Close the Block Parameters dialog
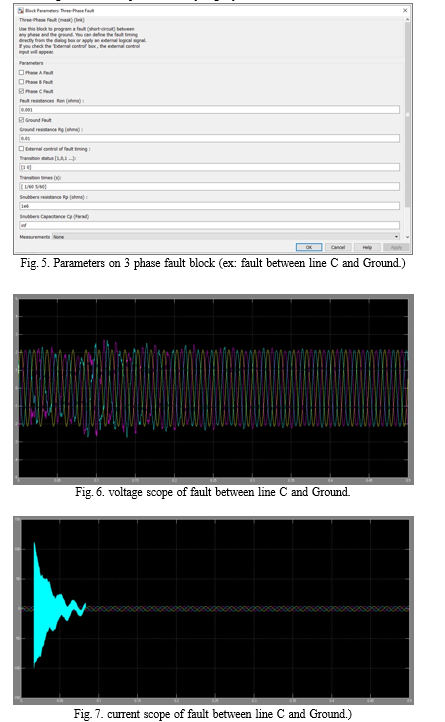The height and width of the screenshot is (722, 445). point(405,10)
